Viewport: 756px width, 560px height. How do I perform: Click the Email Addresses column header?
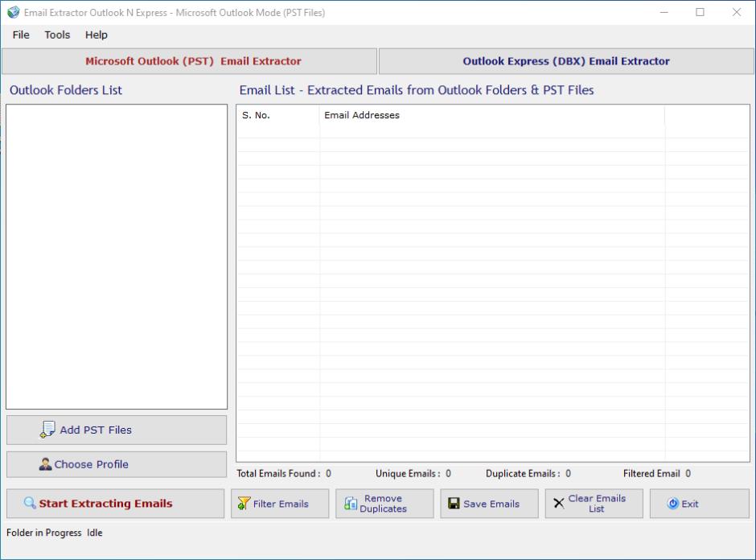point(491,115)
